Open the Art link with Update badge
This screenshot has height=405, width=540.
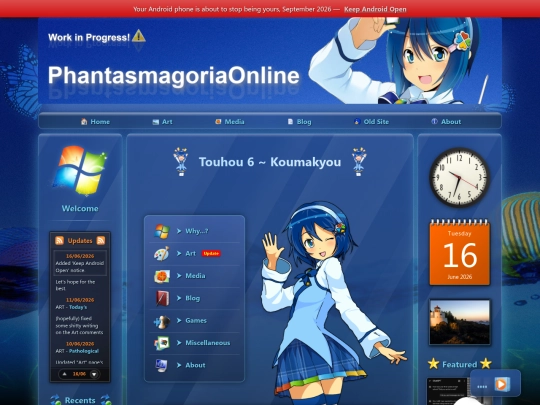click(x=190, y=253)
